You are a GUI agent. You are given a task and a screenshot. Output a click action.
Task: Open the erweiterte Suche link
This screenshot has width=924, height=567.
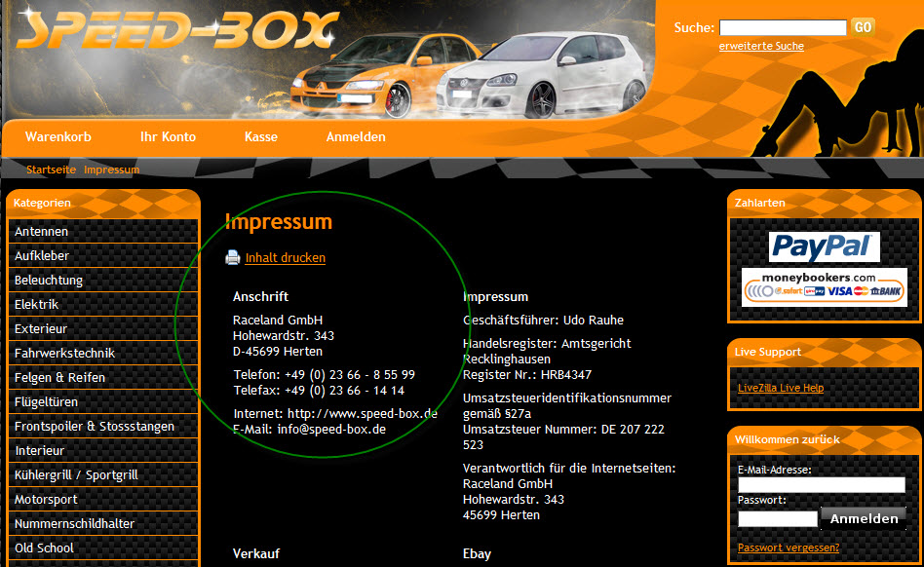[x=761, y=46]
